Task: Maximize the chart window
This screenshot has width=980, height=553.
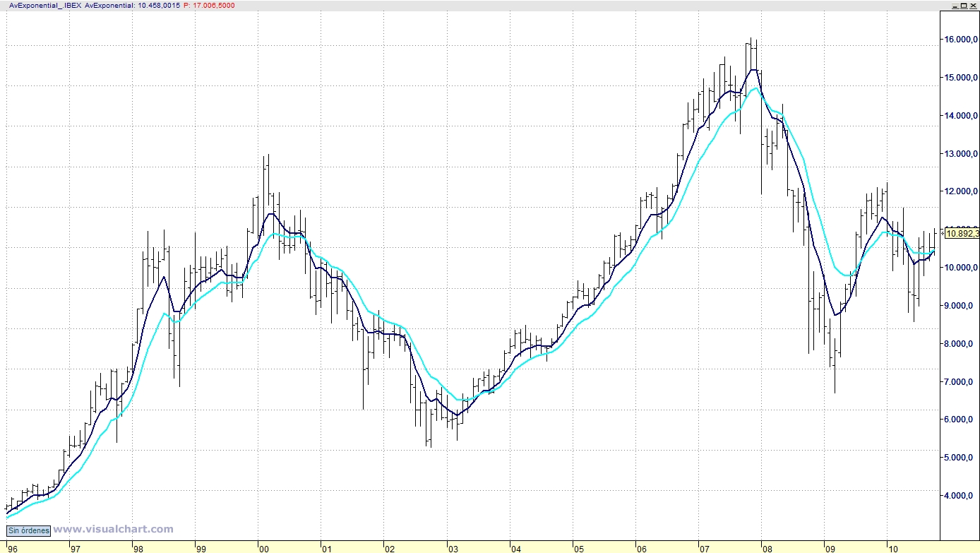Action: pyautogui.click(x=964, y=5)
